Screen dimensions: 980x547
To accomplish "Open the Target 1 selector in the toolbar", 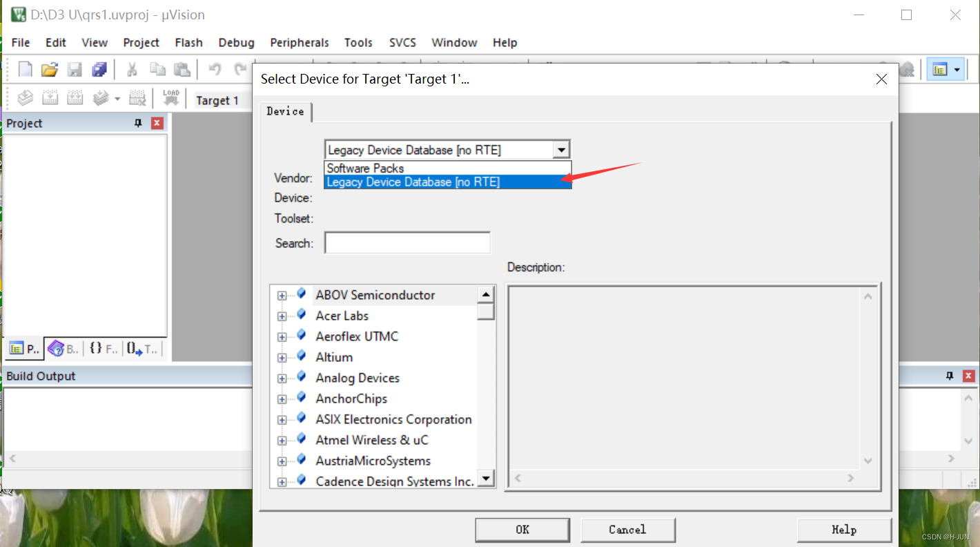I will click(224, 100).
